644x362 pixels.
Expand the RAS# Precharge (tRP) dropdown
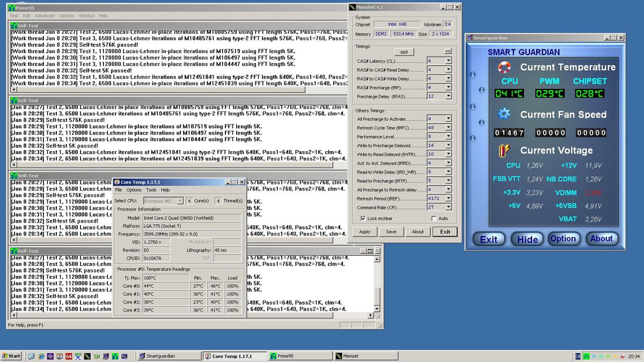coord(448,87)
